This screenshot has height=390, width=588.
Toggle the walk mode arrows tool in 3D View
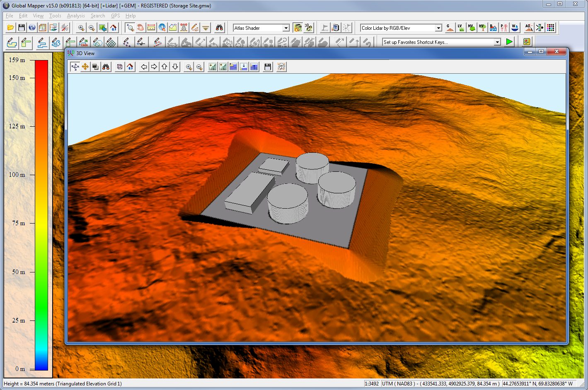pyautogui.click(x=75, y=66)
